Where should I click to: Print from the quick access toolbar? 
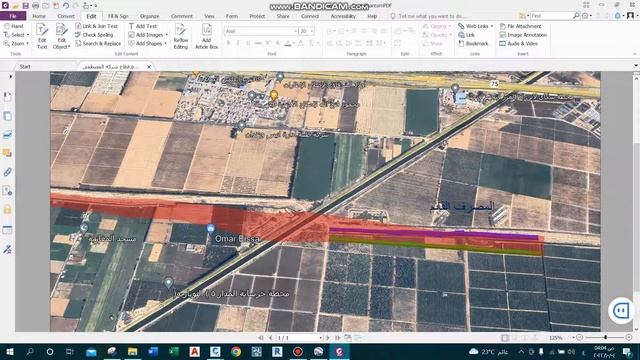pyautogui.click(x=36, y=6)
